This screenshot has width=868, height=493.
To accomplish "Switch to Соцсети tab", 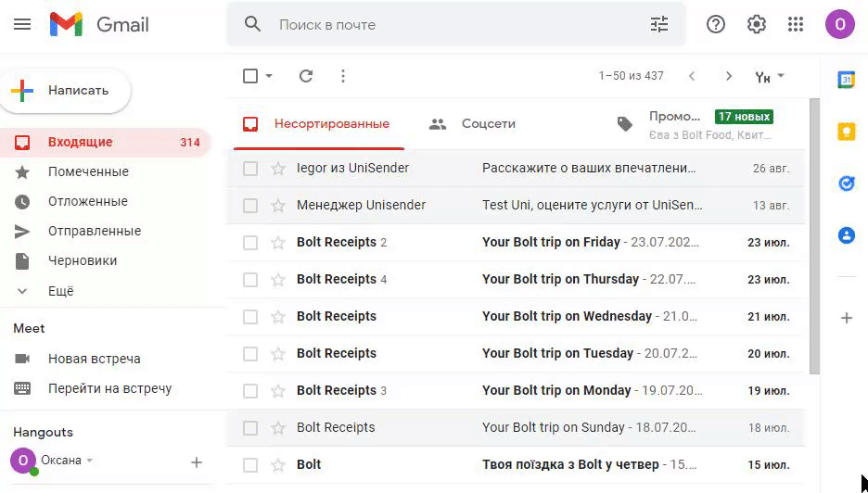I will point(488,123).
